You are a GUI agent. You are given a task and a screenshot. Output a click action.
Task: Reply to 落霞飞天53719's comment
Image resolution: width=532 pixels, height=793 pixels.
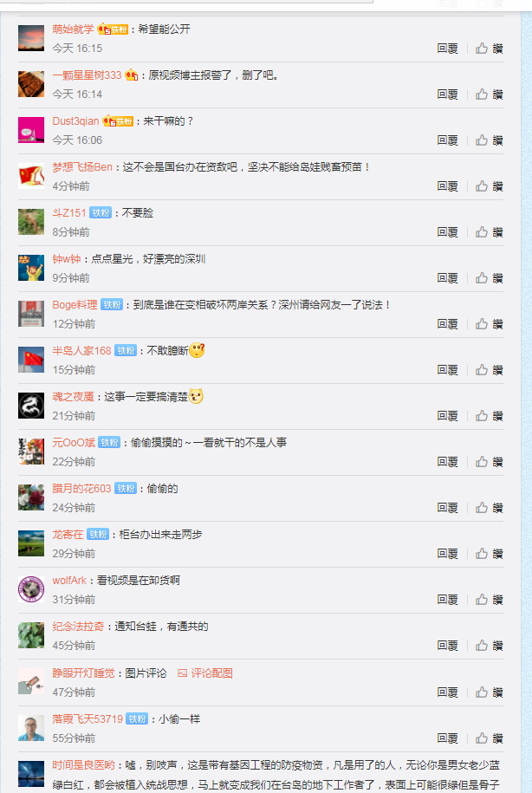click(x=448, y=738)
